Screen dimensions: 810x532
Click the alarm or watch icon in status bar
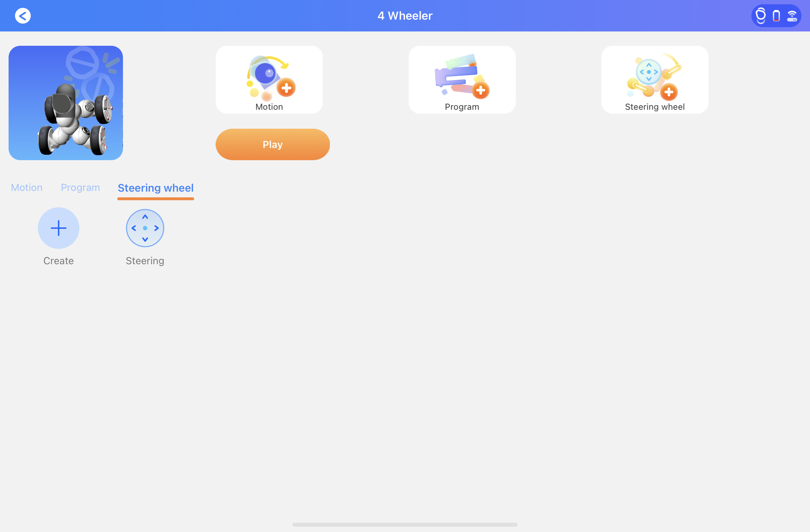[x=761, y=15]
